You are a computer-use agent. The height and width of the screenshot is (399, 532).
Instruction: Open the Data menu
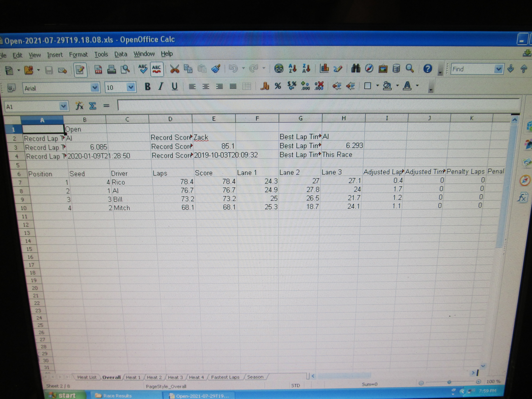click(x=120, y=54)
